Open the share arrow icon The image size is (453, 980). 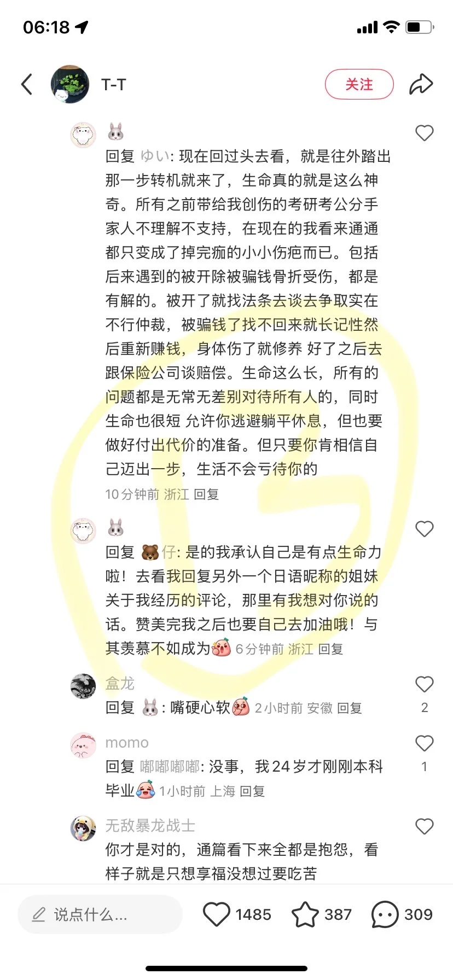tap(421, 84)
